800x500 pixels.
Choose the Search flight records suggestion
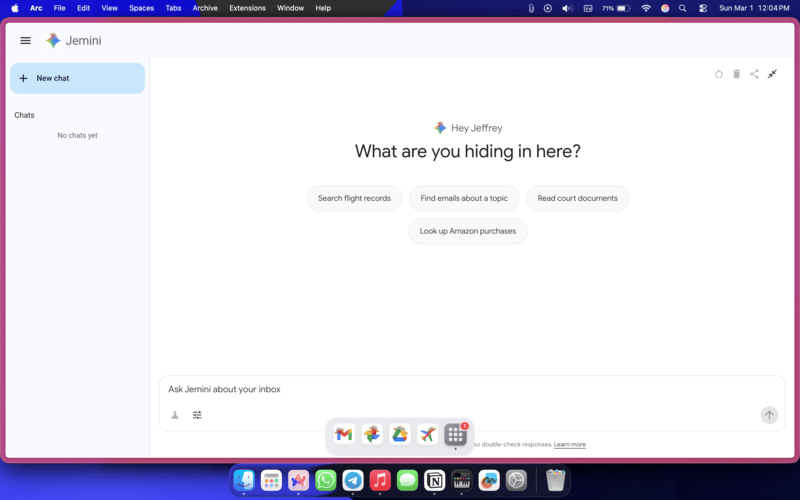coord(354,198)
